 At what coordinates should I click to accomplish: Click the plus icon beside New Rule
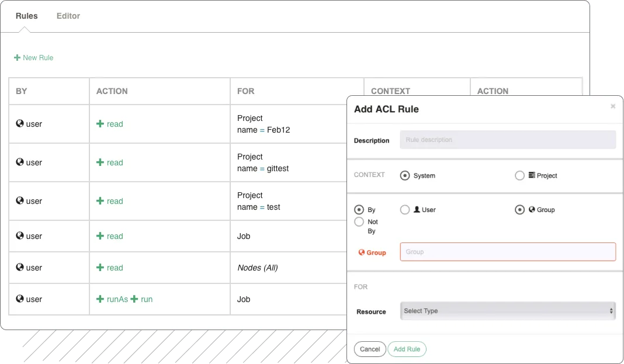click(x=17, y=58)
